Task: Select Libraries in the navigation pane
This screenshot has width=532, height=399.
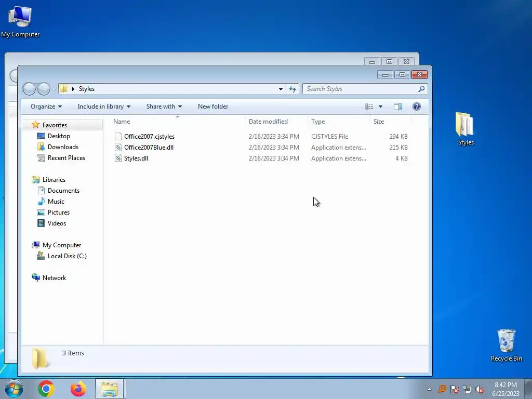Action: pyautogui.click(x=54, y=180)
